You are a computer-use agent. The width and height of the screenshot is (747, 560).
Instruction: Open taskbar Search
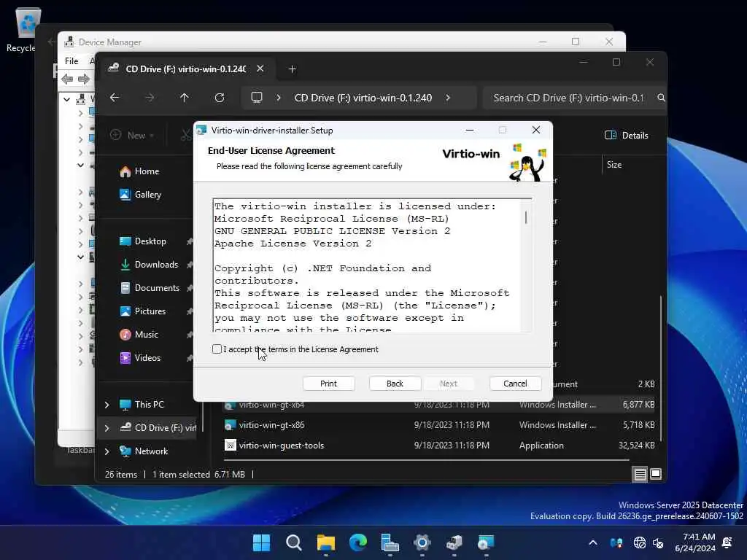293,542
